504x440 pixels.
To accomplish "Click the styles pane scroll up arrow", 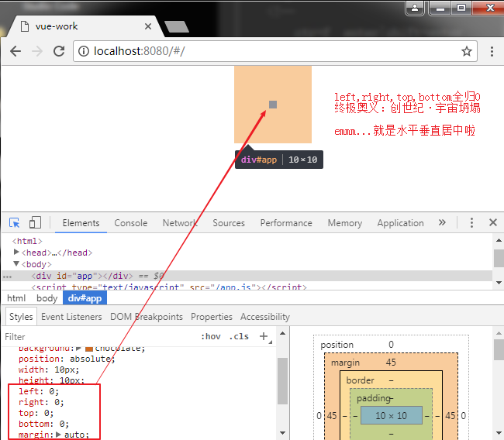I will tap(282, 333).
